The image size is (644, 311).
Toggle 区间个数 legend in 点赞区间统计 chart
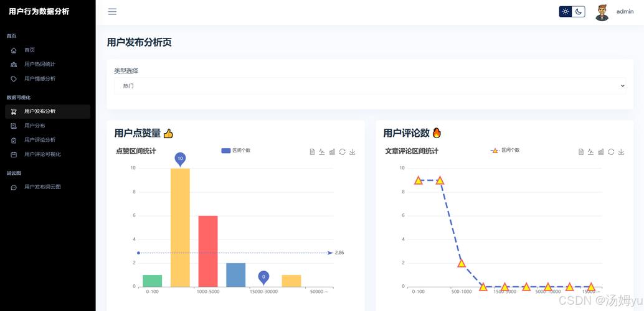pos(236,151)
